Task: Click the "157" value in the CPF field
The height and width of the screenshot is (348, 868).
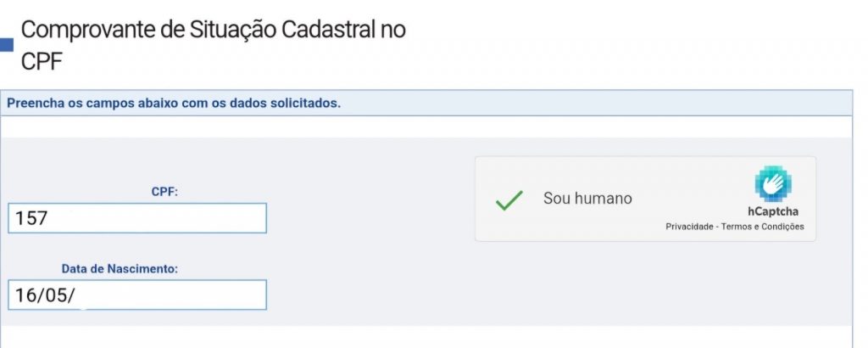Action: (x=31, y=218)
